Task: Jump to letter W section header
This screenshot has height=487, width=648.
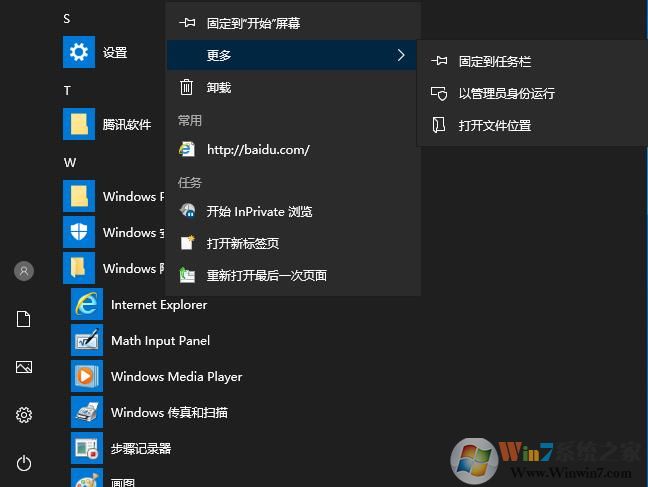Action: (70, 162)
